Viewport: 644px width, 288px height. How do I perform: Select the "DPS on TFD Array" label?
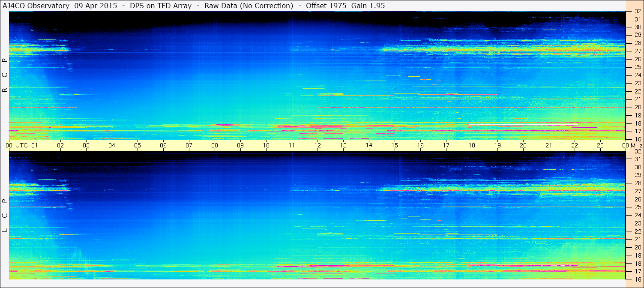click(x=161, y=6)
